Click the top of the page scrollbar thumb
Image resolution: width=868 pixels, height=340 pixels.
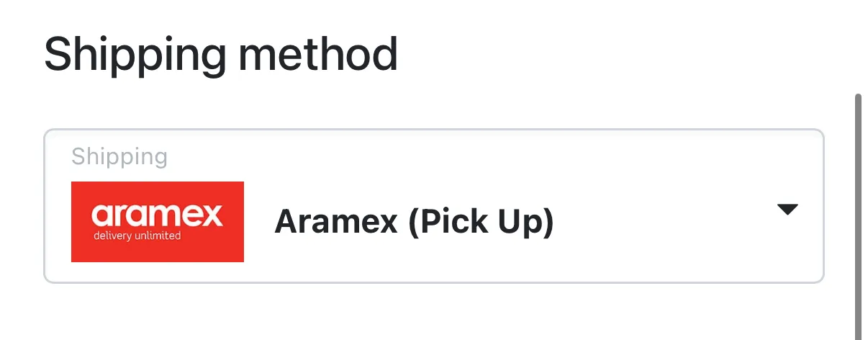click(x=857, y=101)
